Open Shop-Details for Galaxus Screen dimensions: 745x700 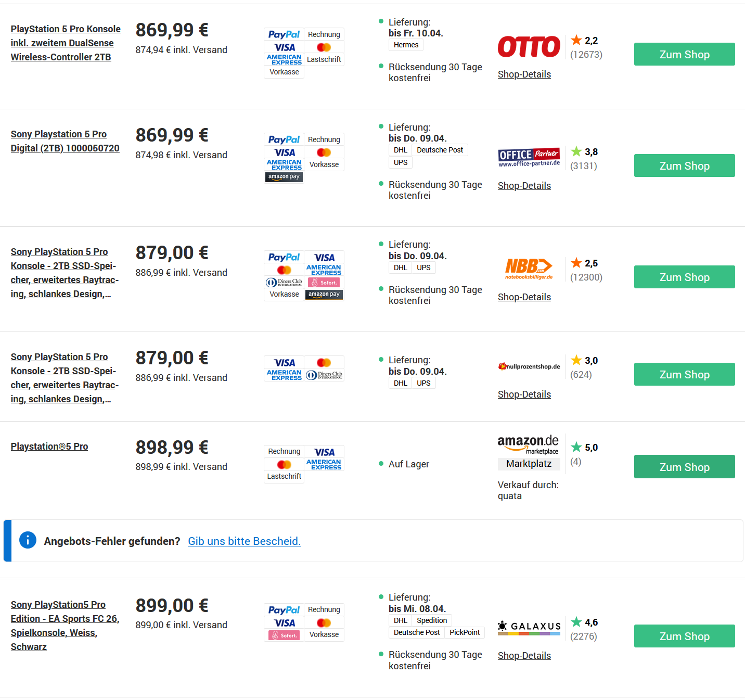(x=524, y=656)
